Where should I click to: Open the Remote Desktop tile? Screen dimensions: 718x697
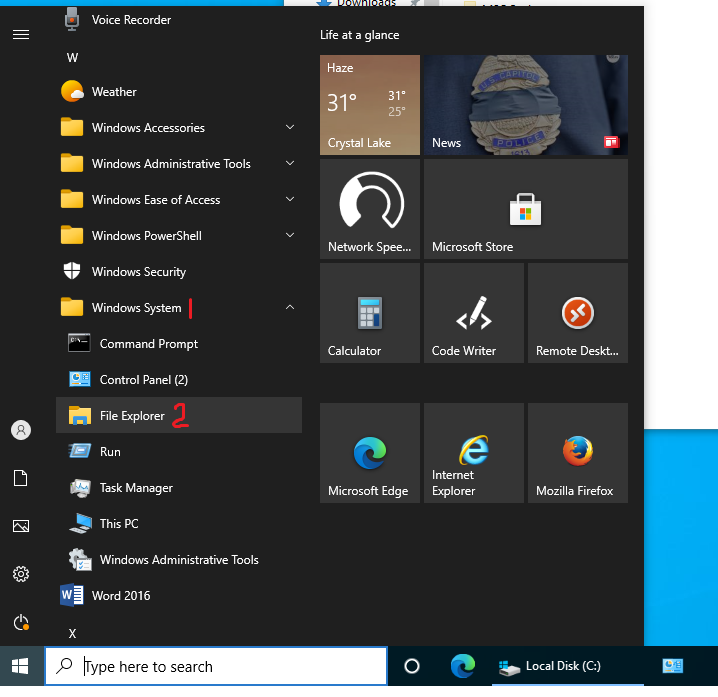coord(578,313)
